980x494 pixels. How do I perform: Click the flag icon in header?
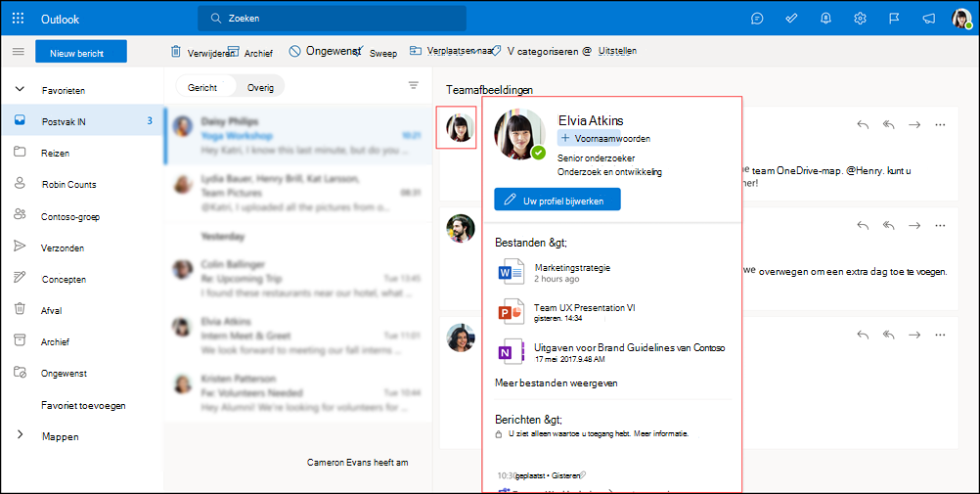pyautogui.click(x=894, y=19)
